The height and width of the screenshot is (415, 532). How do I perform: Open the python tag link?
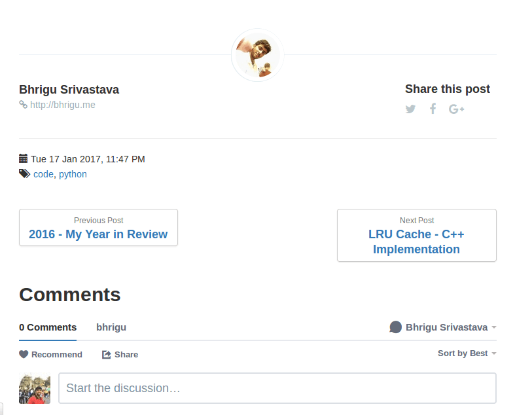coord(73,174)
